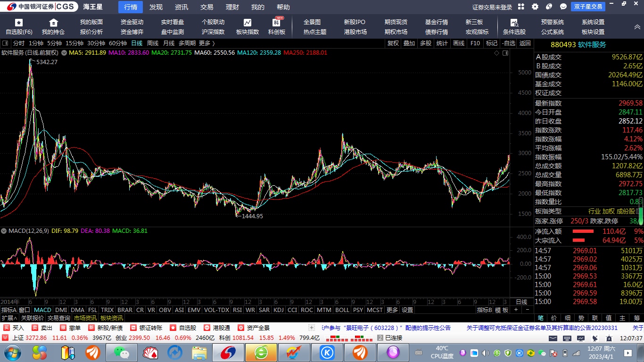This screenshot has height=362, width=644.
Task: Open the 交易 menu
Action: tap(207, 7)
